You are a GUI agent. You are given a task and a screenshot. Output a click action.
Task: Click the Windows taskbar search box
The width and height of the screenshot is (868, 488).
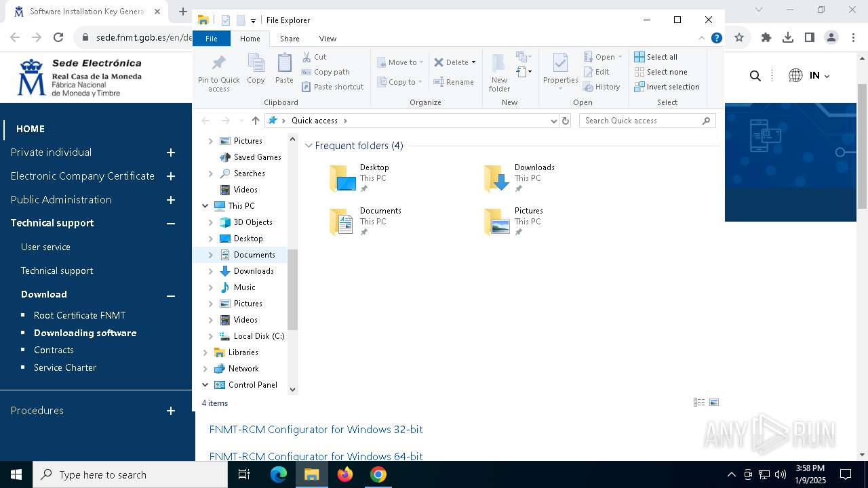coord(130,474)
